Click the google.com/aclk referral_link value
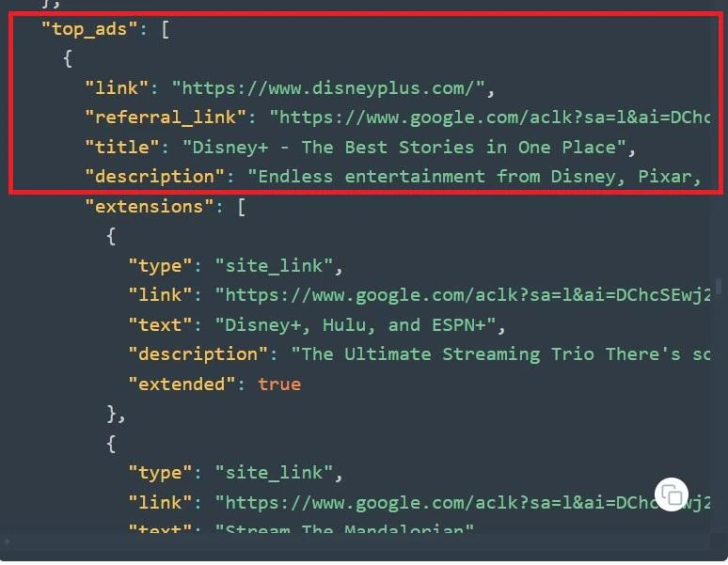 (x=490, y=118)
